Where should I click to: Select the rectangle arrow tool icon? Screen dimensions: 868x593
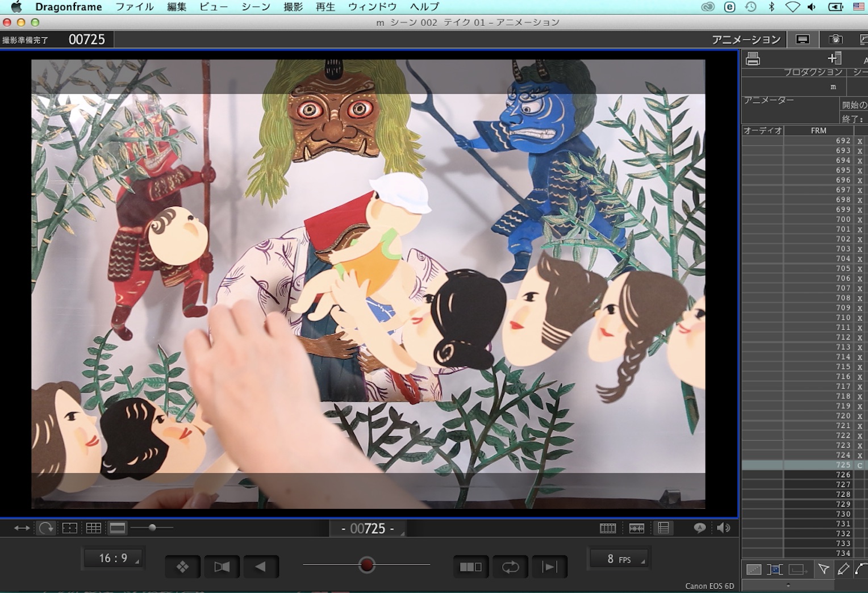click(x=798, y=569)
